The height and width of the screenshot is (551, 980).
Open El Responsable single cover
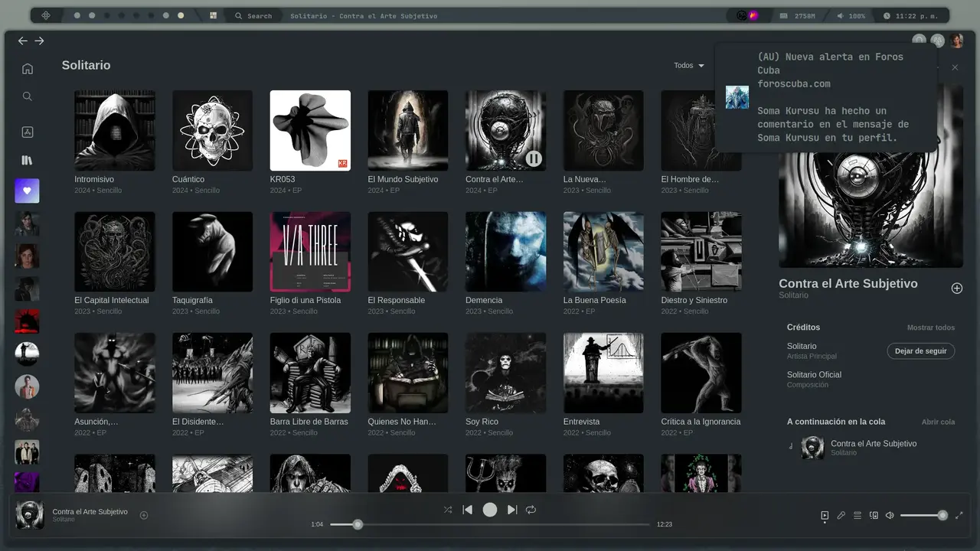pos(408,252)
